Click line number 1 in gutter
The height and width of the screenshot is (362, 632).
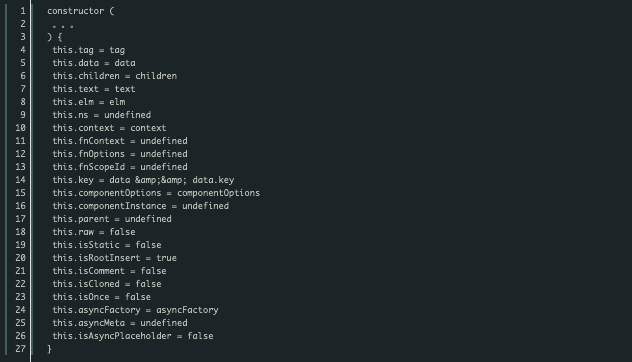[23, 11]
